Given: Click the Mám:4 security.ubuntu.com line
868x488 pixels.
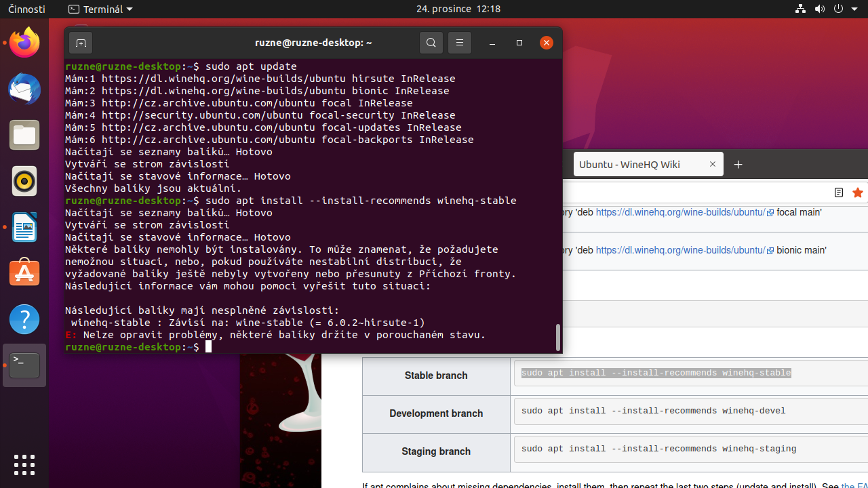Looking at the screenshot, I should pyautogui.click(x=260, y=115).
